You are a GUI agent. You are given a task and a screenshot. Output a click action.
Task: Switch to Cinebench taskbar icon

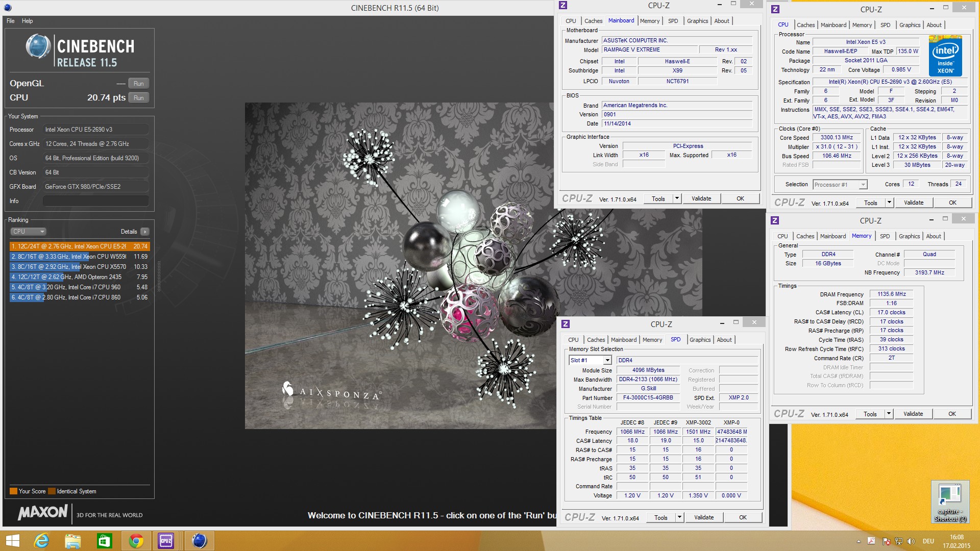[x=199, y=541]
